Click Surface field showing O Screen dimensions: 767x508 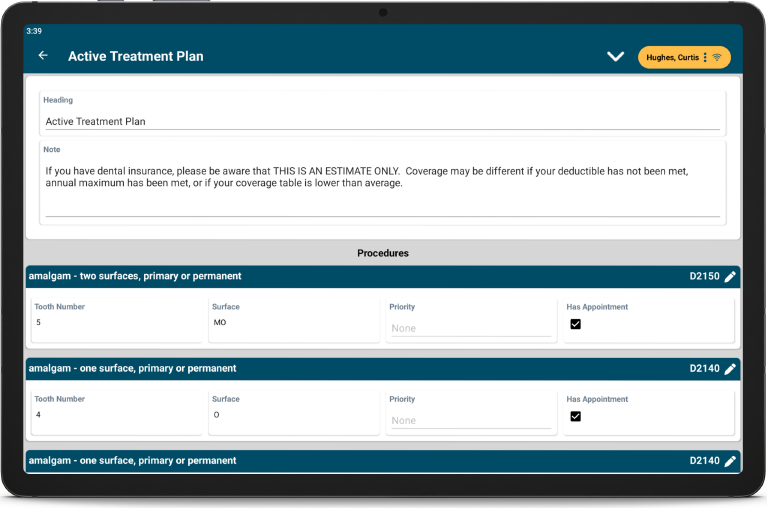[x=293, y=415]
